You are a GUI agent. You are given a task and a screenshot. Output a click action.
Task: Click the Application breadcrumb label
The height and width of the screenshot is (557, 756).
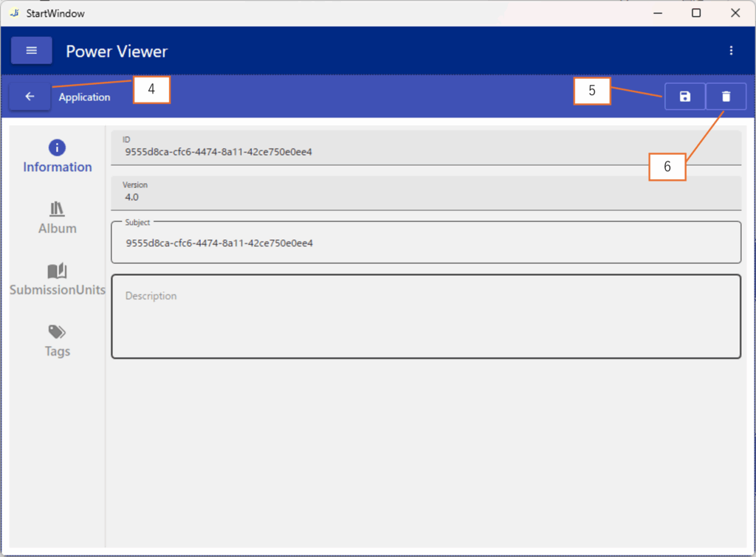click(84, 97)
